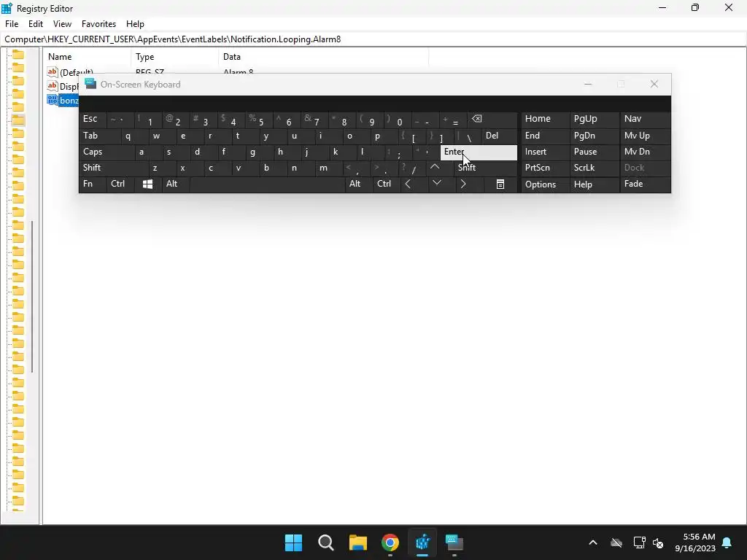
Task: Click the number 5 key
Action: 259,119
